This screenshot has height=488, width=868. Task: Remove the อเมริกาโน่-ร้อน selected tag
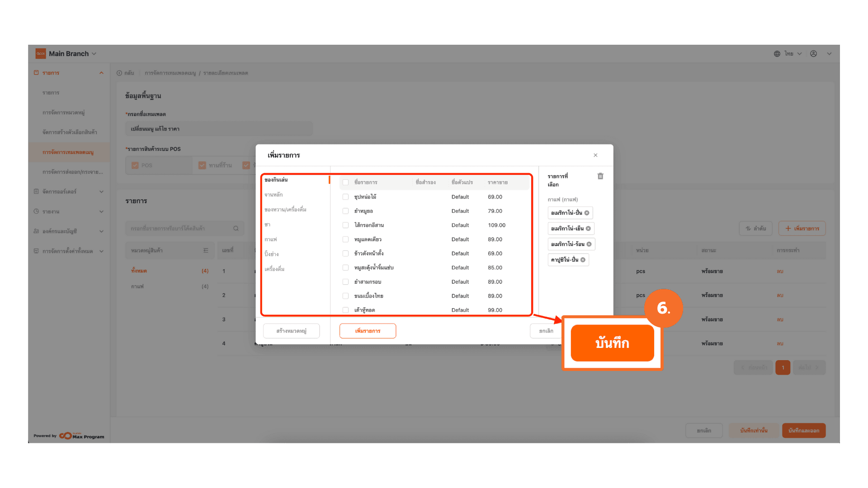click(x=589, y=244)
